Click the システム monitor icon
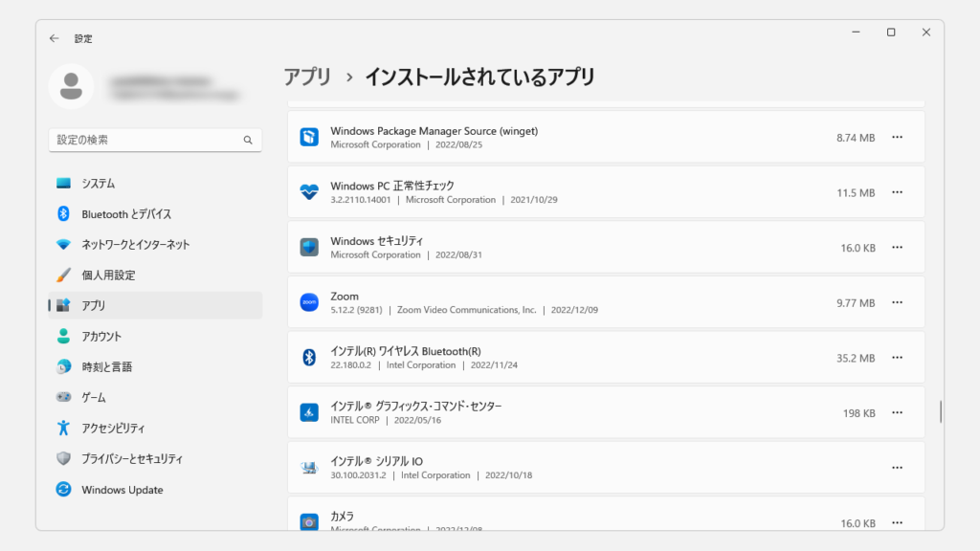This screenshot has height=551, width=980. pos(63,183)
